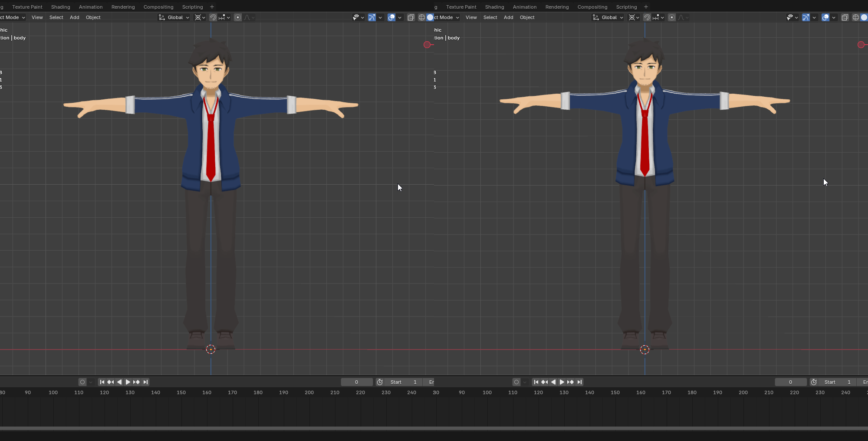
Task: Open the Add menu in left viewport
Action: [x=74, y=17]
